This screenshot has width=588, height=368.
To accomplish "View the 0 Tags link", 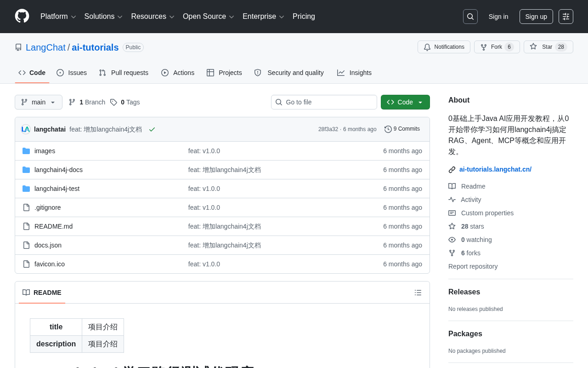I will [125, 102].
